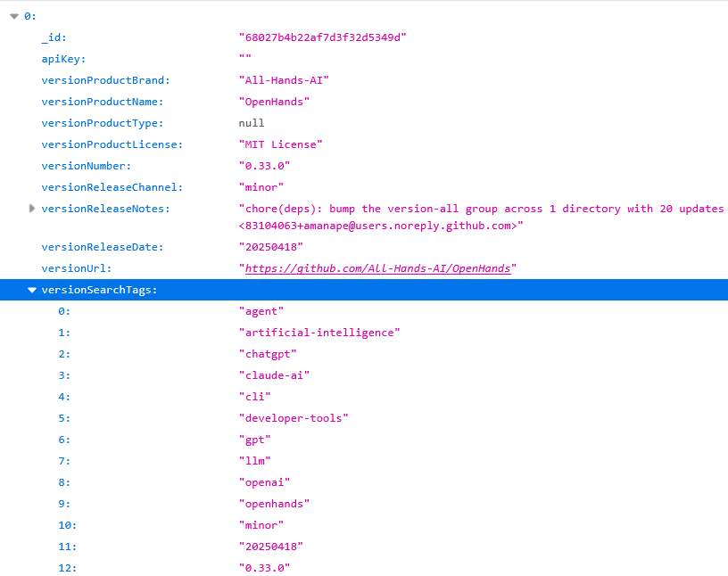The width and height of the screenshot is (728, 576).
Task: Click the "cli" tag value
Action: point(254,397)
